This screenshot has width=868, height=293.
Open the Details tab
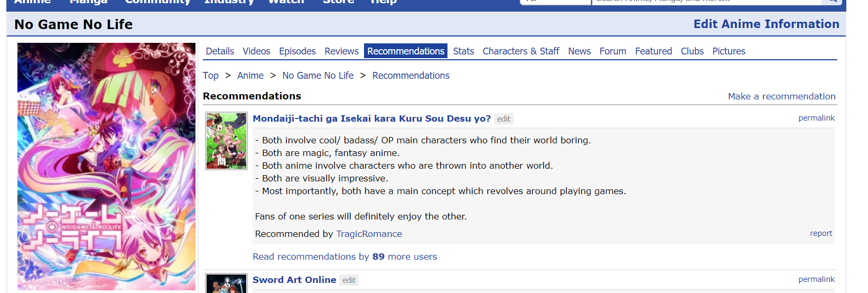[x=220, y=51]
